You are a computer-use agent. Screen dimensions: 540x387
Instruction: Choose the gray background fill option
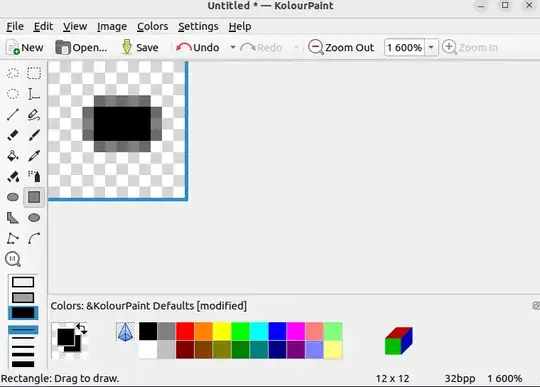coord(23,298)
